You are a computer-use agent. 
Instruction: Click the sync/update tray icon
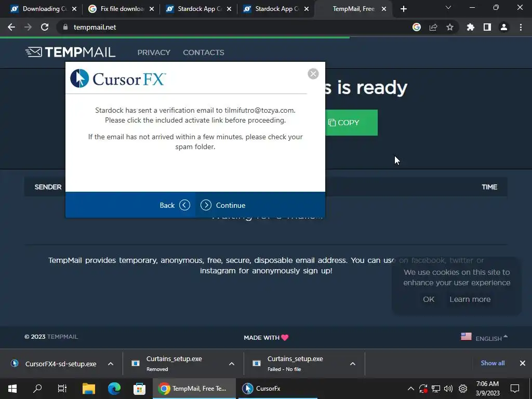[x=423, y=389]
